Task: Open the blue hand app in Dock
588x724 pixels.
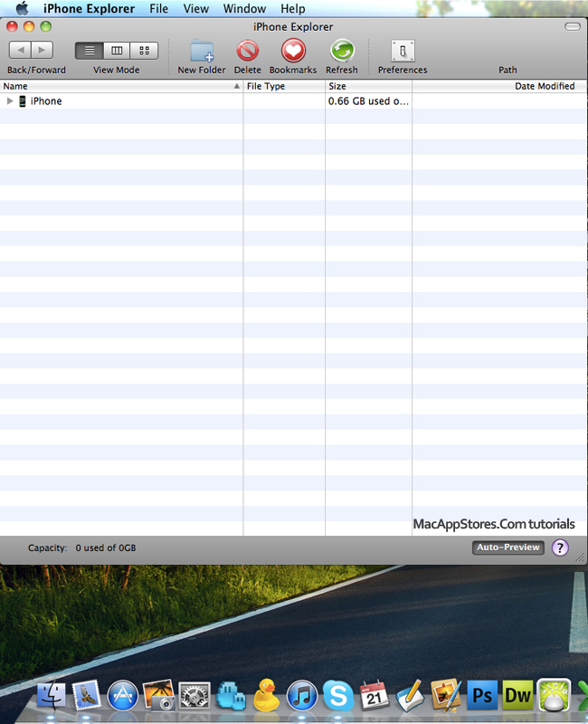Action: 230,695
